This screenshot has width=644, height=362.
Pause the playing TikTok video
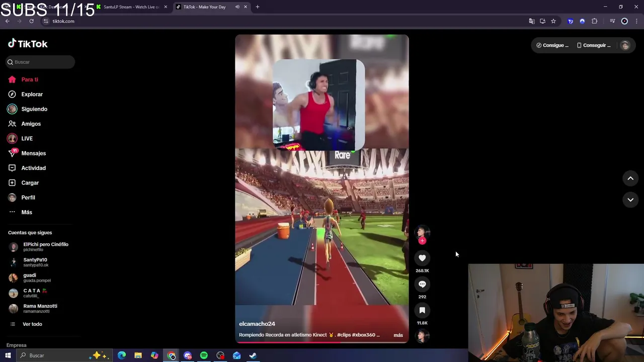coord(322,189)
